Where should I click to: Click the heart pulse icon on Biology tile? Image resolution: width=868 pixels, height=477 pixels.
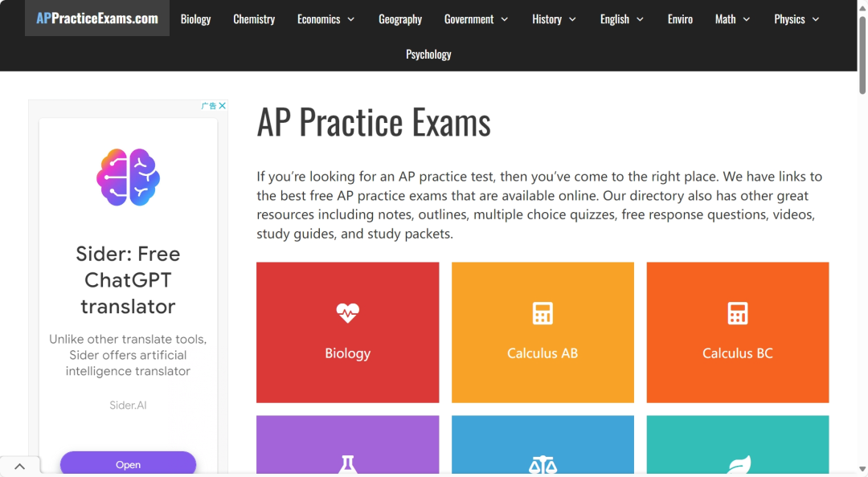348,313
